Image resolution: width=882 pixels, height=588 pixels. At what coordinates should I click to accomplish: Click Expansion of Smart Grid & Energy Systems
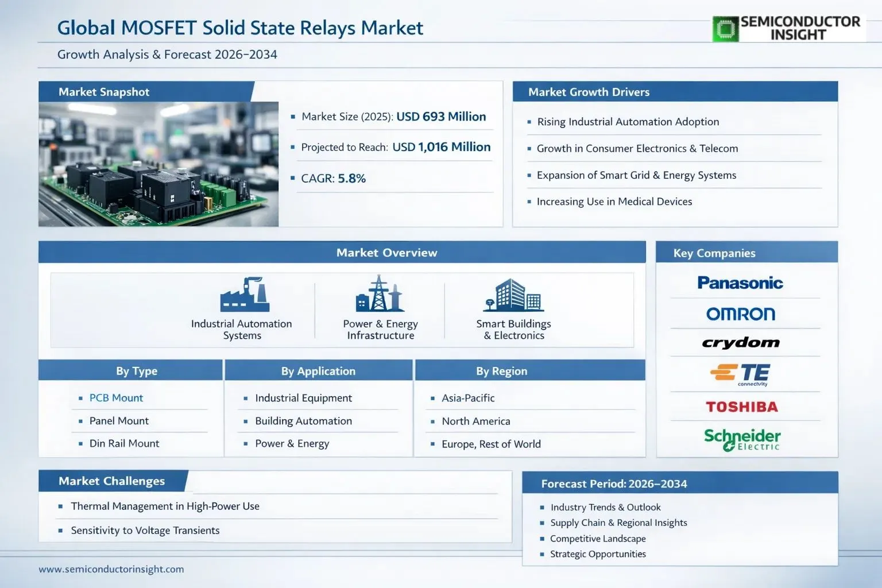tap(636, 175)
